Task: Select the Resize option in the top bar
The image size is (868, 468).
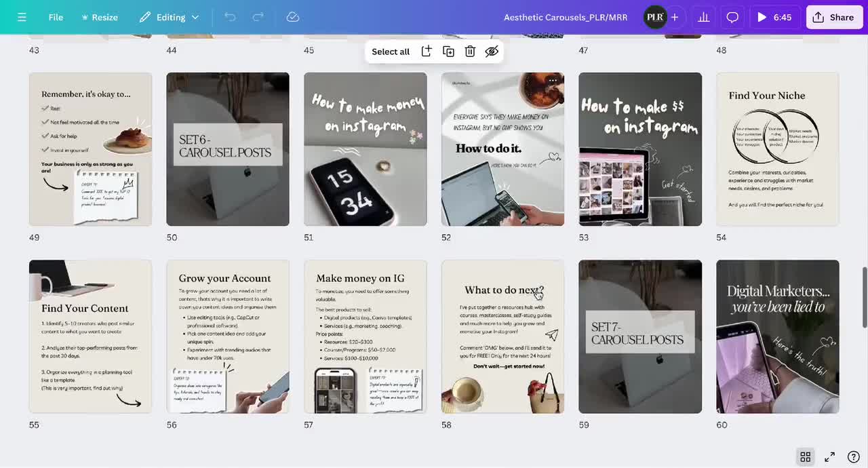Action: click(99, 17)
